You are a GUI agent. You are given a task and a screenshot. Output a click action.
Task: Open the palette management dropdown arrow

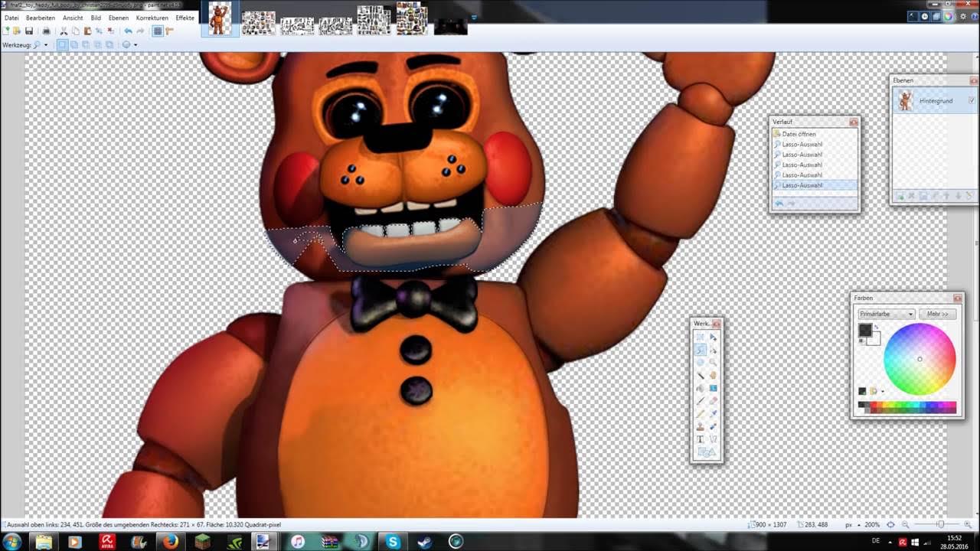pyautogui.click(x=882, y=391)
